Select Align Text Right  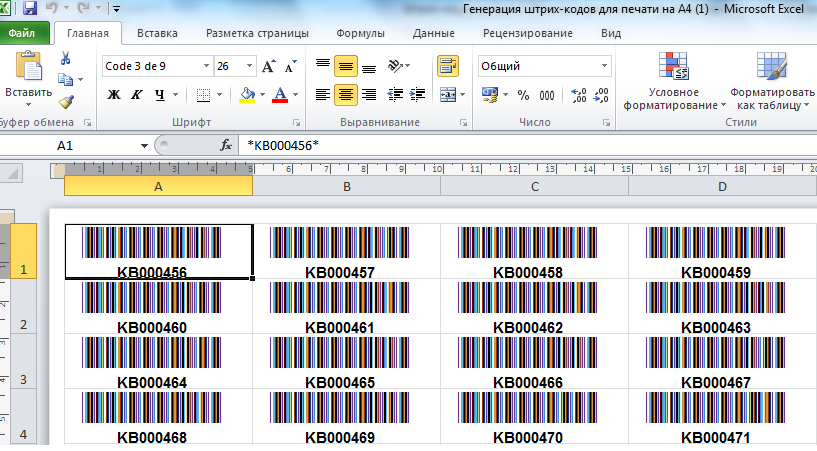(x=369, y=95)
